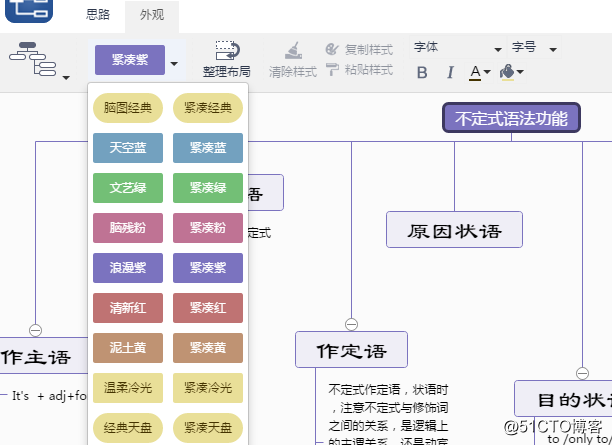Viewport: 612px width, 445px height.
Task: Select the 紧凑冷光 theme
Action: (208, 388)
